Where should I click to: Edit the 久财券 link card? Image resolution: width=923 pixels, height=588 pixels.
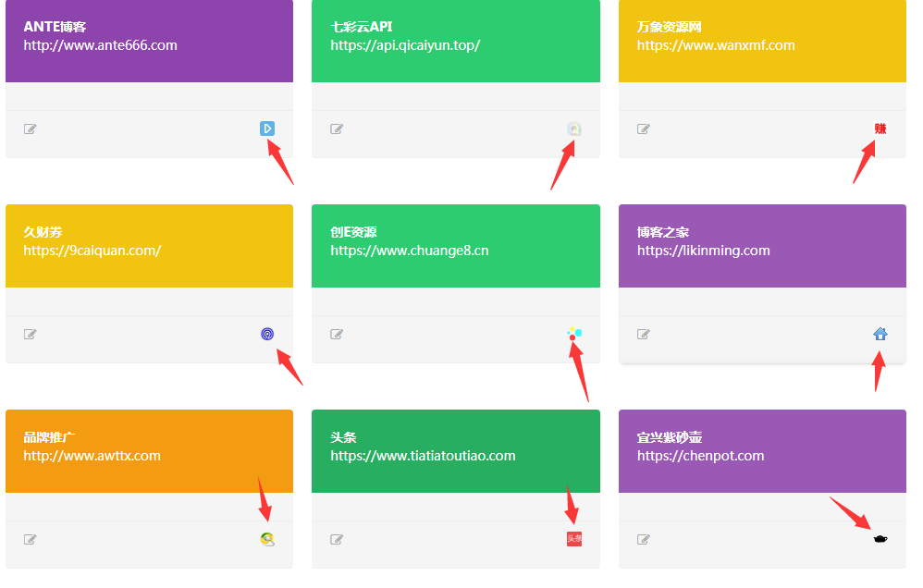pos(31,335)
